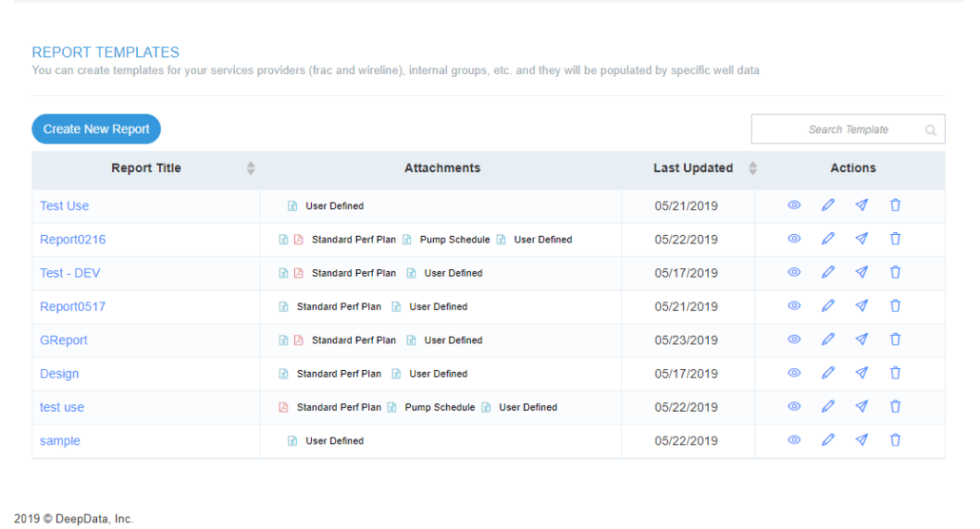Edit the Test Use report with pencil icon
Viewport: 980px width, 529px height.
(828, 206)
